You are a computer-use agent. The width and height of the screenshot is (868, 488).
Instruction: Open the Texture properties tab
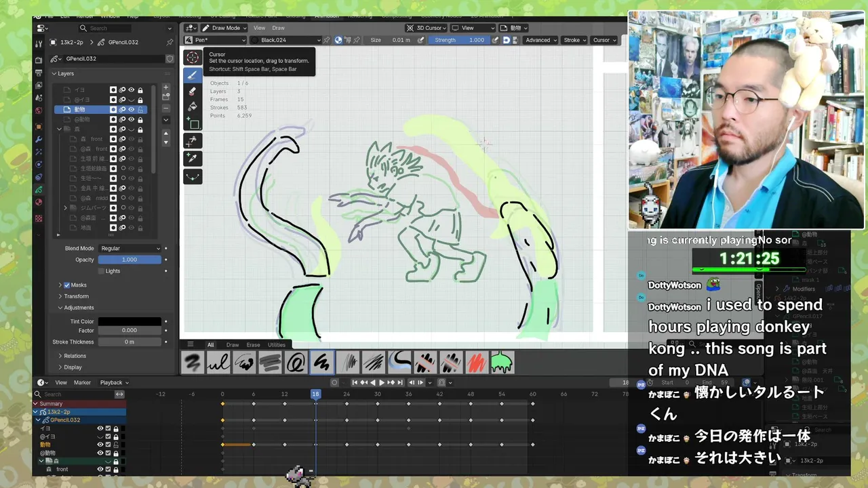39,218
